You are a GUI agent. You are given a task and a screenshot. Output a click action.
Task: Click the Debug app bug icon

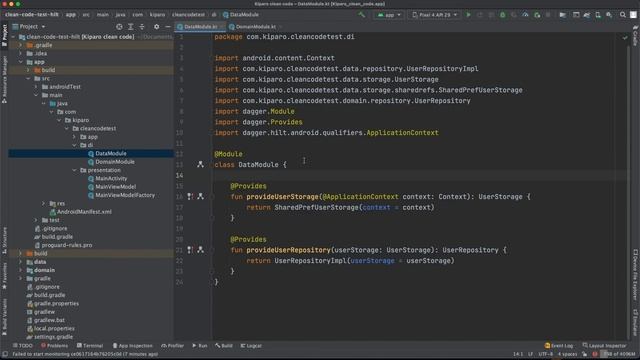(502, 15)
